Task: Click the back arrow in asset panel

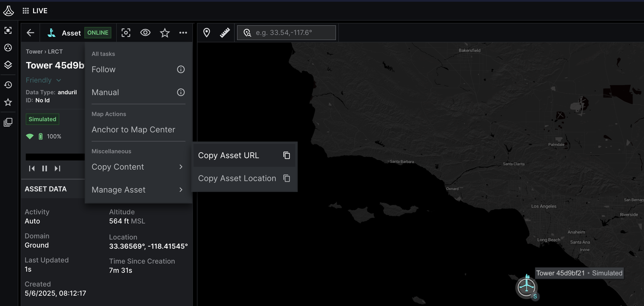Action: [30, 32]
